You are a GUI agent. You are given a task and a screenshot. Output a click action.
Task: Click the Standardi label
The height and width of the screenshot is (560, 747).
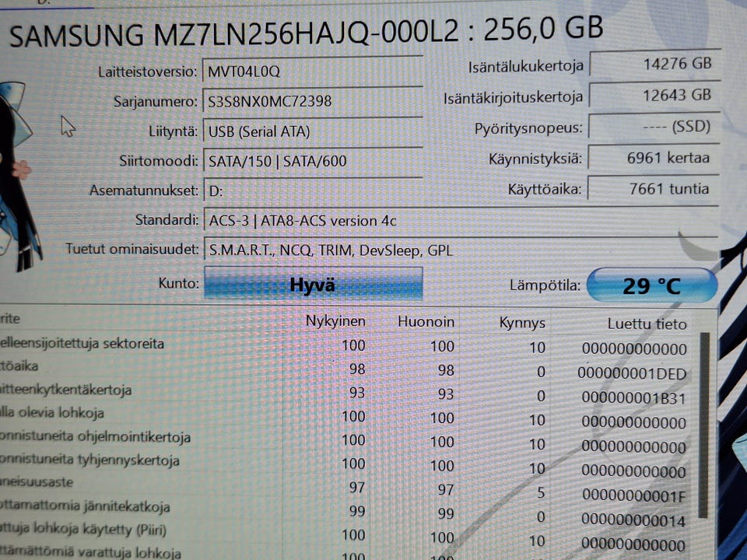tap(167, 220)
